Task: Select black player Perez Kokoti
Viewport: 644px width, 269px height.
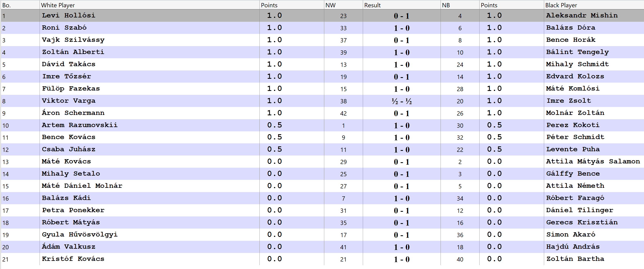Action: [573, 125]
